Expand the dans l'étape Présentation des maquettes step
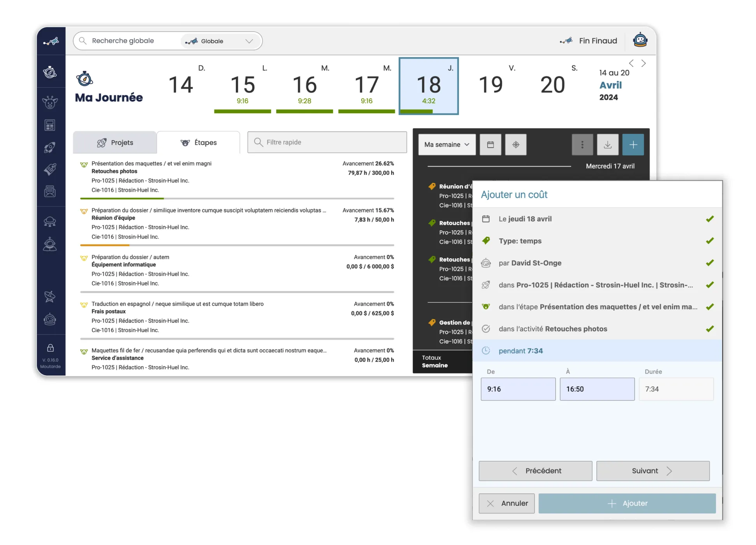This screenshot has width=756, height=545. (598, 307)
